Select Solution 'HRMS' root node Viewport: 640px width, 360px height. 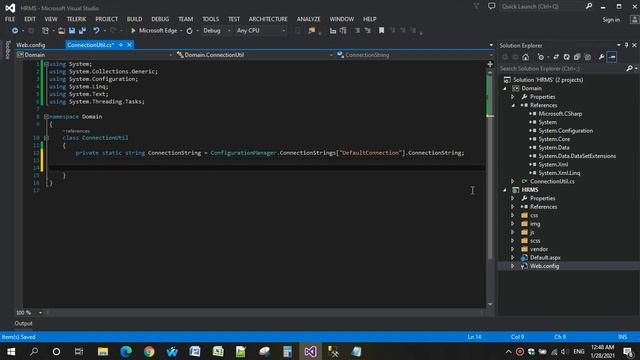548,80
